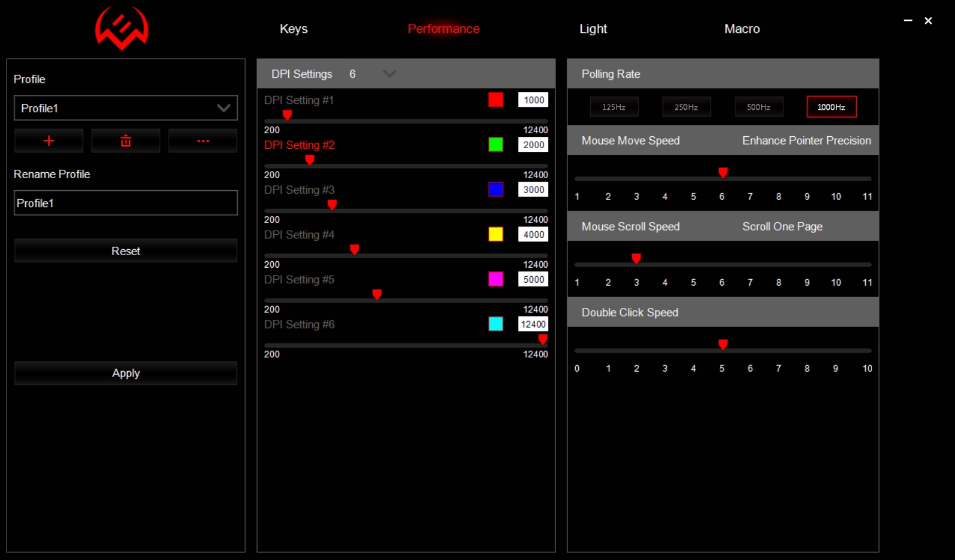The height and width of the screenshot is (560, 955).
Task: Open green color swatch for DPI #2
Action: tap(496, 145)
